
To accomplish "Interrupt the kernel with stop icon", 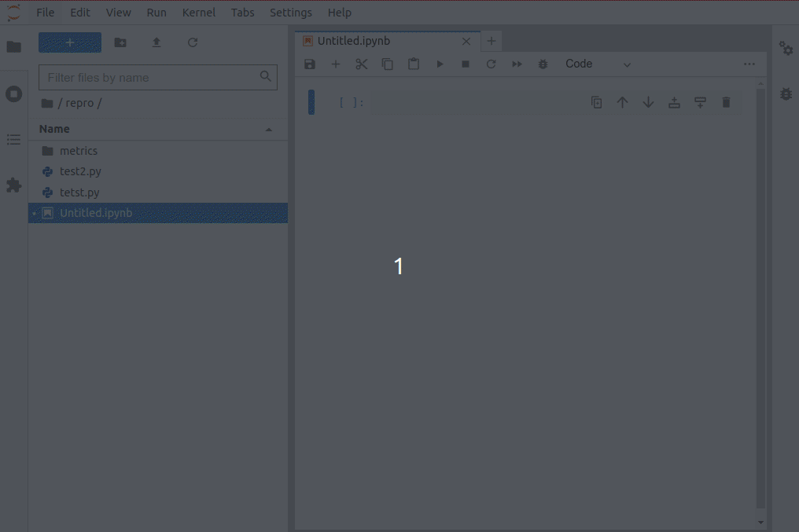I will coord(465,64).
